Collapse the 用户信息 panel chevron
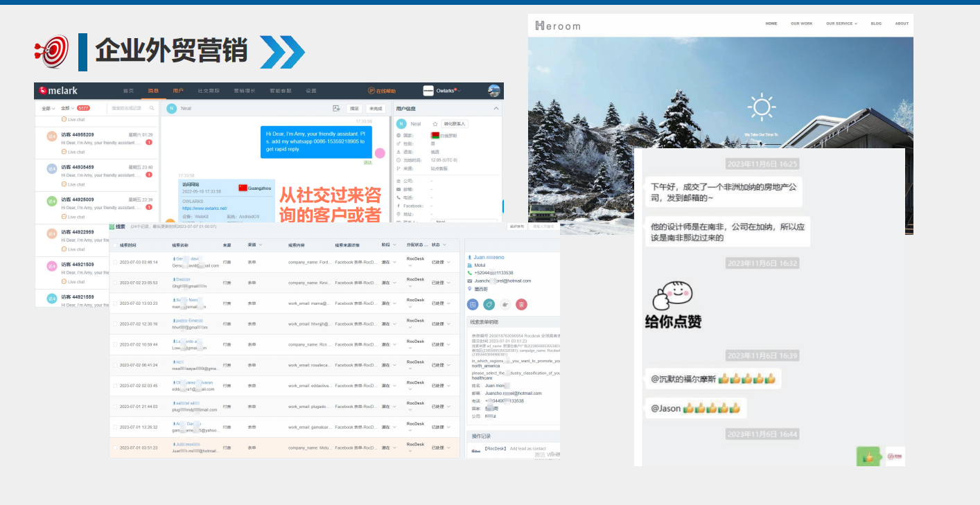Image resolution: width=980 pixels, height=505 pixels. click(x=496, y=109)
